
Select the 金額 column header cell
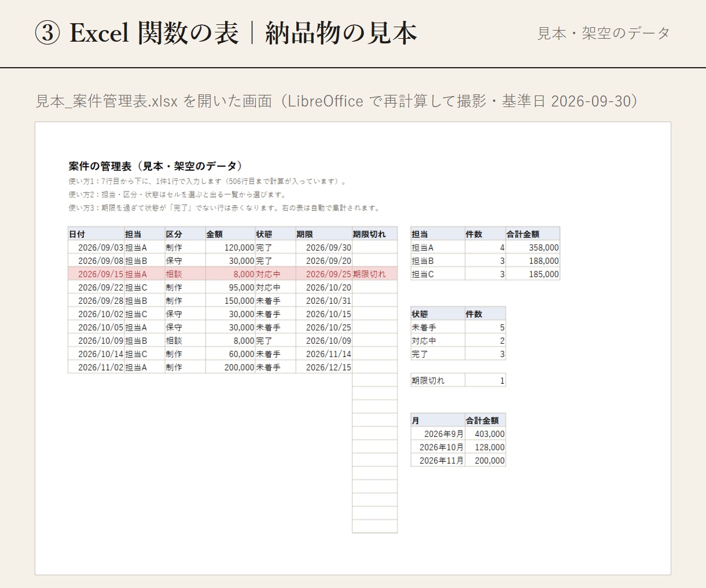pyautogui.click(x=230, y=234)
